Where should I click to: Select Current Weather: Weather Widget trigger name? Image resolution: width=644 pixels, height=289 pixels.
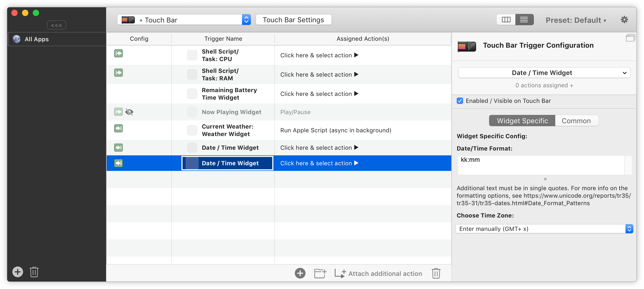coord(228,130)
